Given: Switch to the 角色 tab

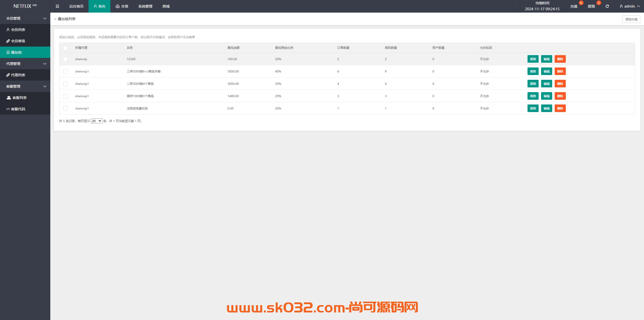Looking at the screenshot, I should (x=99, y=6).
